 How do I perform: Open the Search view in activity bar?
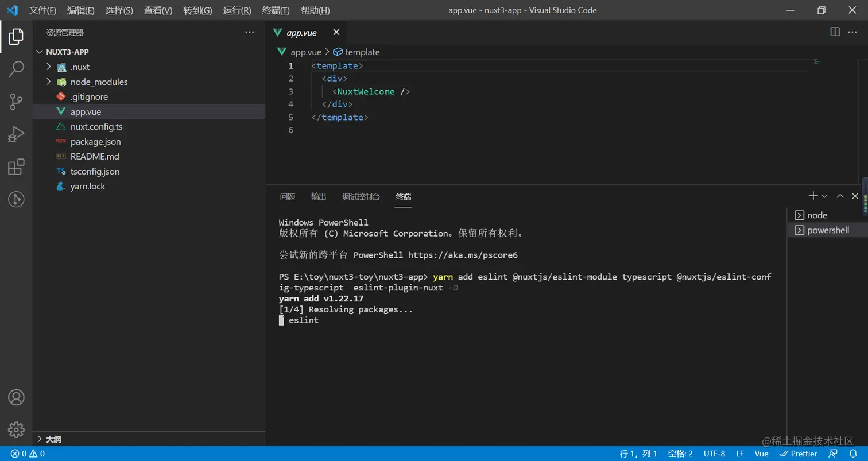(x=16, y=69)
